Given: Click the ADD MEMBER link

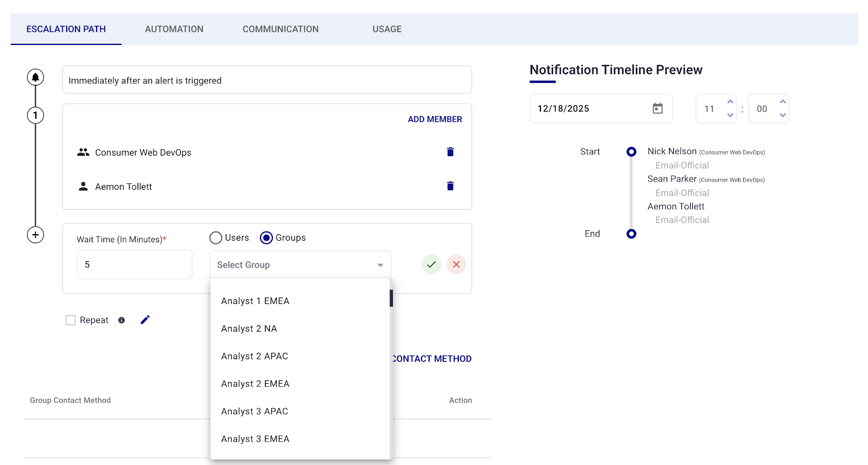Looking at the screenshot, I should (435, 119).
